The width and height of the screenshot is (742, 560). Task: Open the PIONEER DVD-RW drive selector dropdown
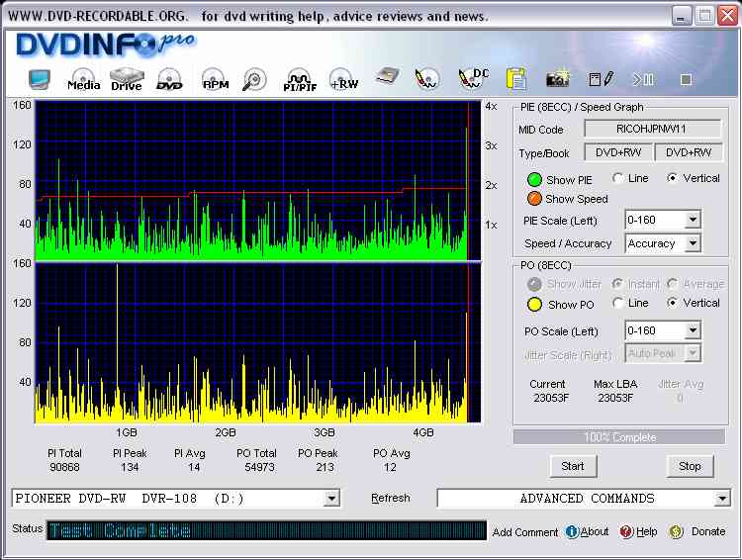tap(331, 499)
